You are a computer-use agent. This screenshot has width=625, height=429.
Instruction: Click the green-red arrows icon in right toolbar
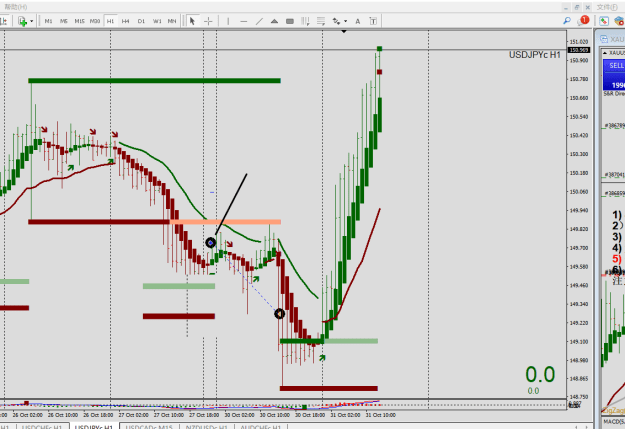click(x=604, y=21)
